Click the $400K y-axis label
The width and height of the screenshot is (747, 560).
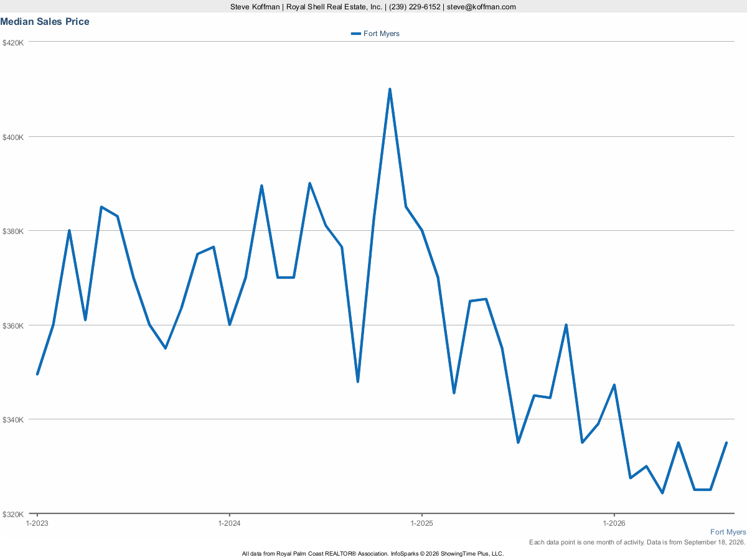(x=13, y=137)
